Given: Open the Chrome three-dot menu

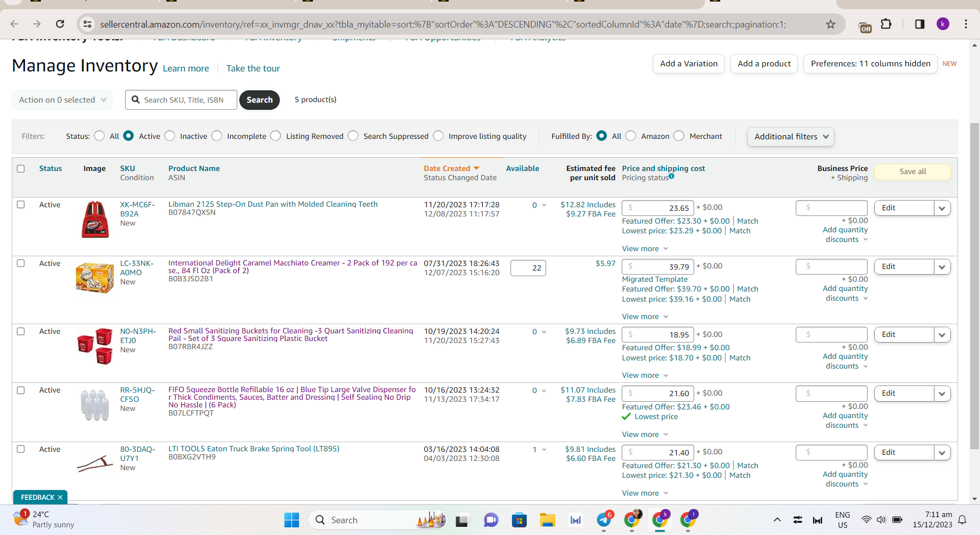Looking at the screenshot, I should tap(966, 24).
